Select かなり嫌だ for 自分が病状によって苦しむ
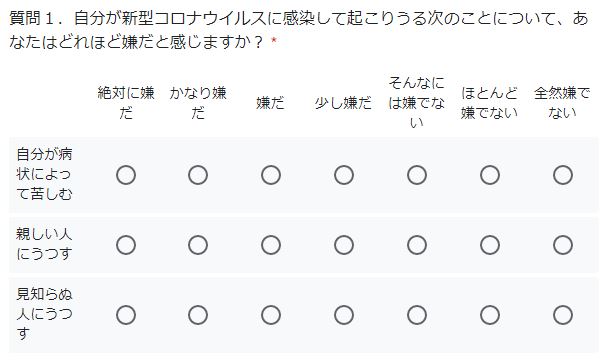The width and height of the screenshot is (608, 363). pyautogui.click(x=198, y=175)
